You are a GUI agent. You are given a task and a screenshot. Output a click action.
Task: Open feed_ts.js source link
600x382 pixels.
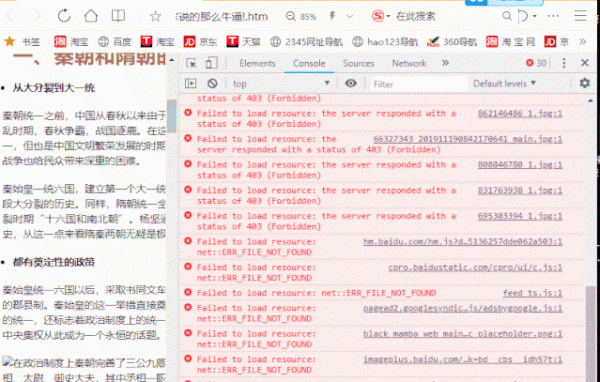532,293
